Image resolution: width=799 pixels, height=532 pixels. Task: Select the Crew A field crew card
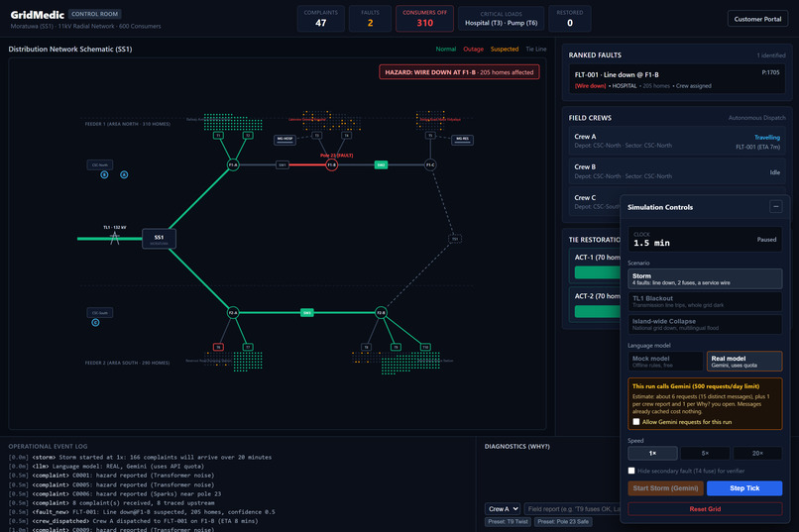[x=677, y=141]
